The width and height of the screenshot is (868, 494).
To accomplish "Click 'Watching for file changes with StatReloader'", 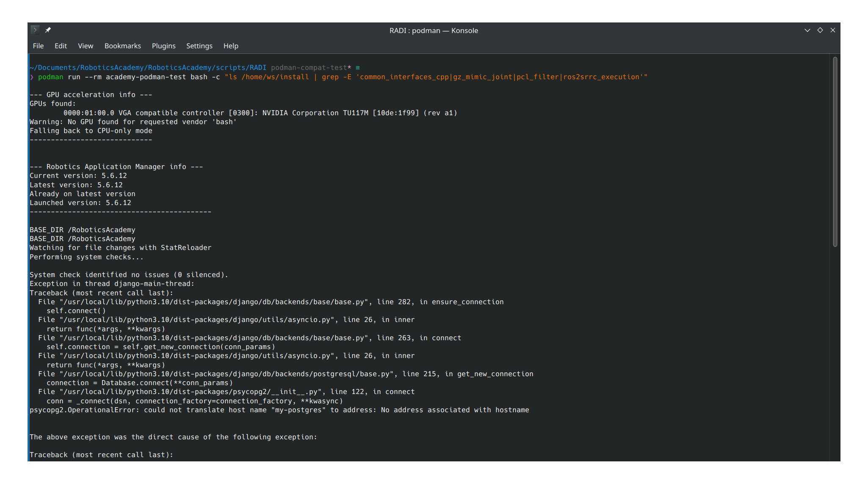I will pos(121,248).
